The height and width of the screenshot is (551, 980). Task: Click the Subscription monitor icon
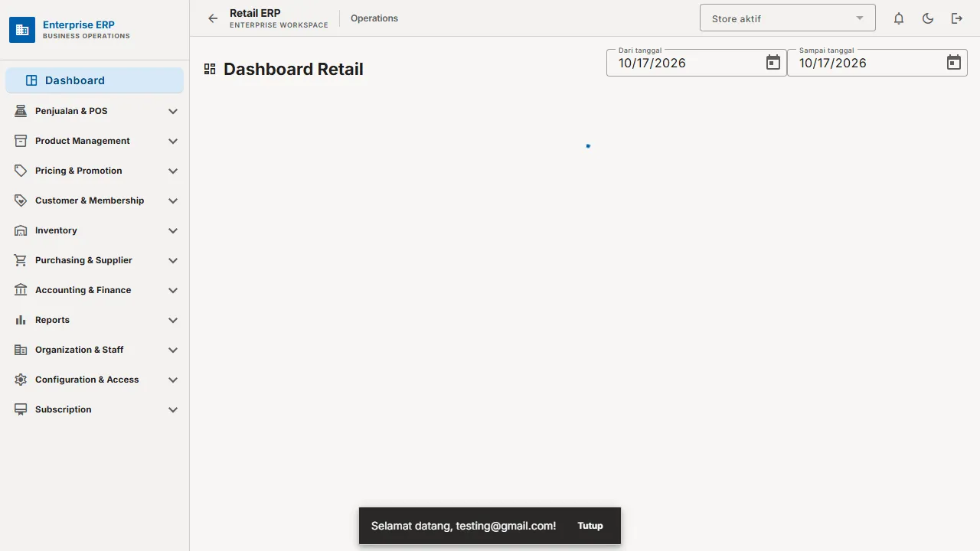[21, 409]
